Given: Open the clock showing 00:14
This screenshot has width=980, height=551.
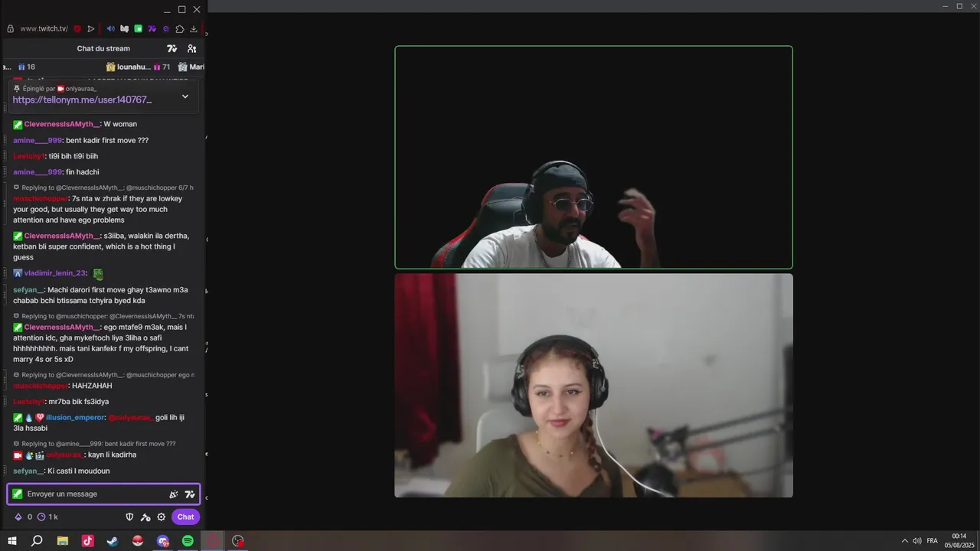Looking at the screenshot, I should coord(959,540).
